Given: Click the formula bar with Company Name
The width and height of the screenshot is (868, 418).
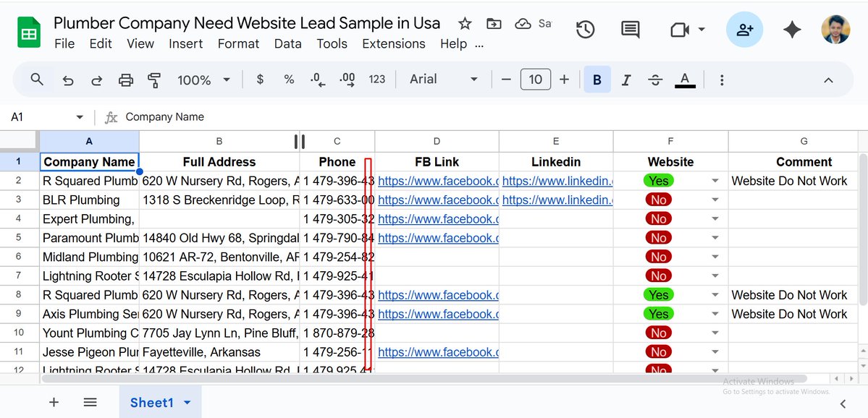Looking at the screenshot, I should (493, 117).
